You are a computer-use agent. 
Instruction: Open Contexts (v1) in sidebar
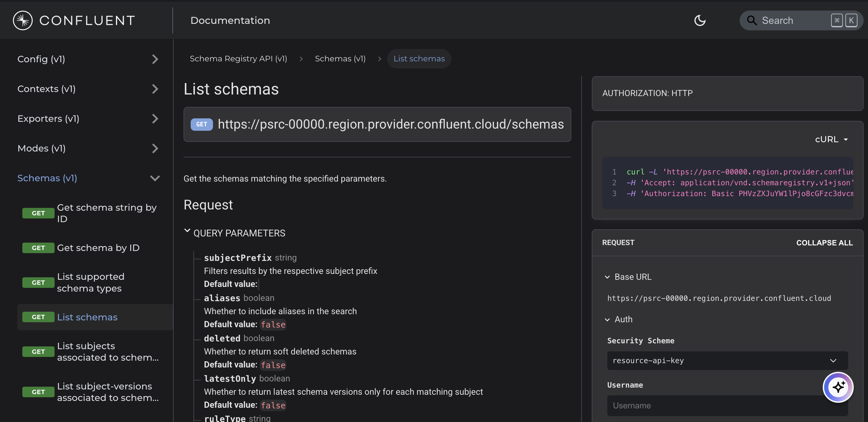(46, 89)
